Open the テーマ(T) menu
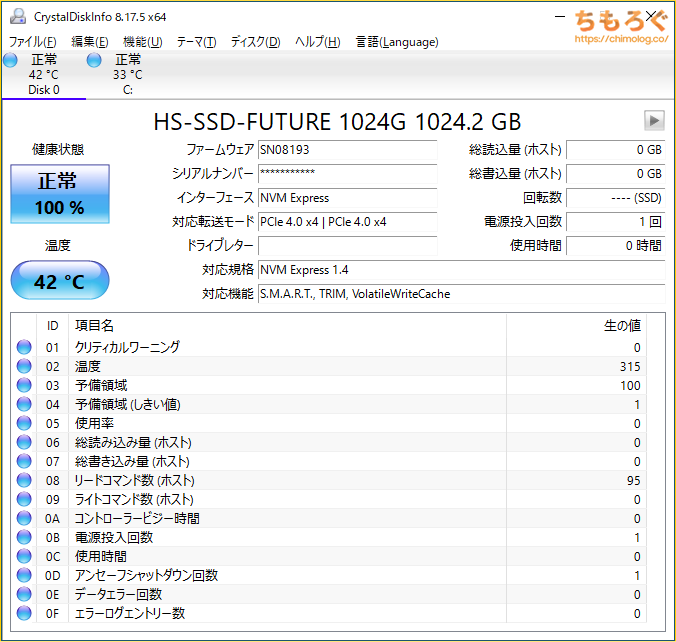Viewport: 676px width, 642px height. [x=197, y=42]
